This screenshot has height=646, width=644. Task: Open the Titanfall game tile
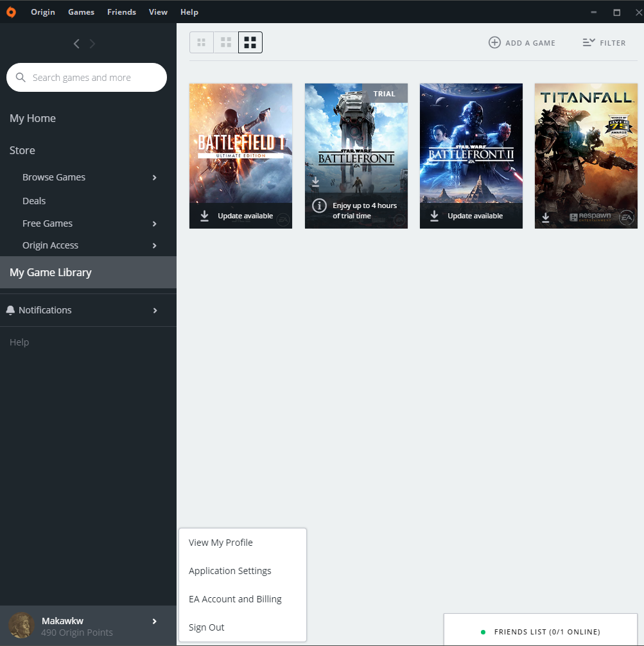tap(586, 156)
